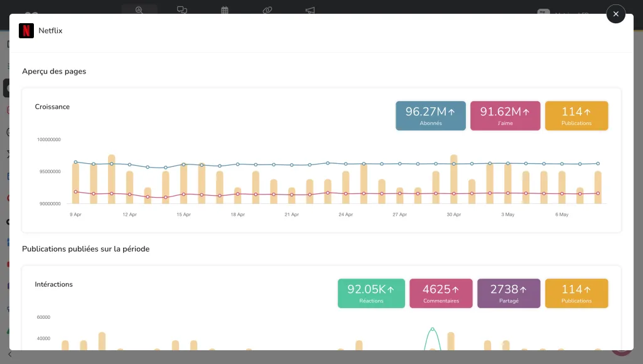Open the chat messages icon in top bar
Image resolution: width=643 pixels, height=364 pixels.
182,10
